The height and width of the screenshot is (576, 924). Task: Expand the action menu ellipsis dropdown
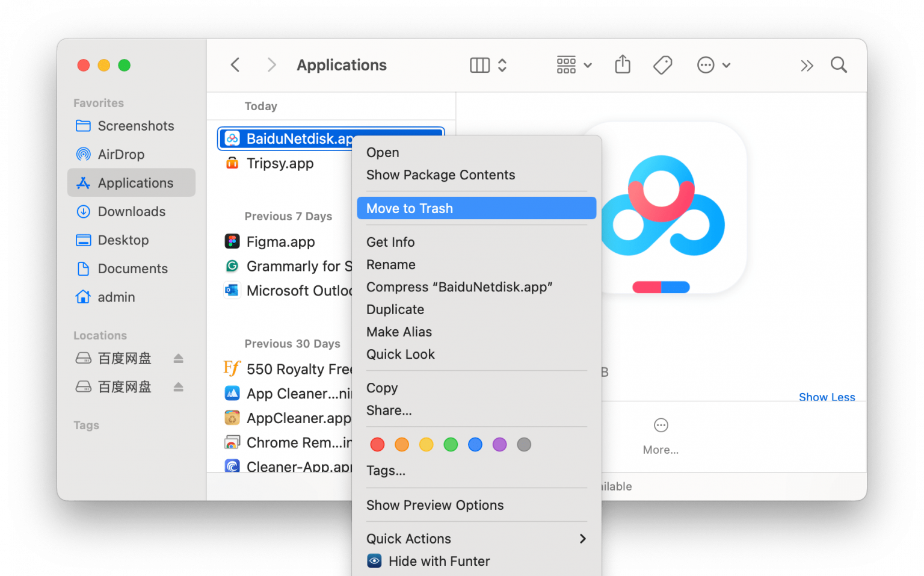(713, 65)
